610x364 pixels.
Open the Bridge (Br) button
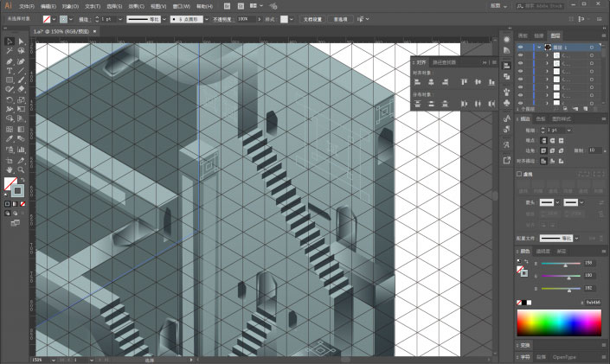[x=228, y=6]
